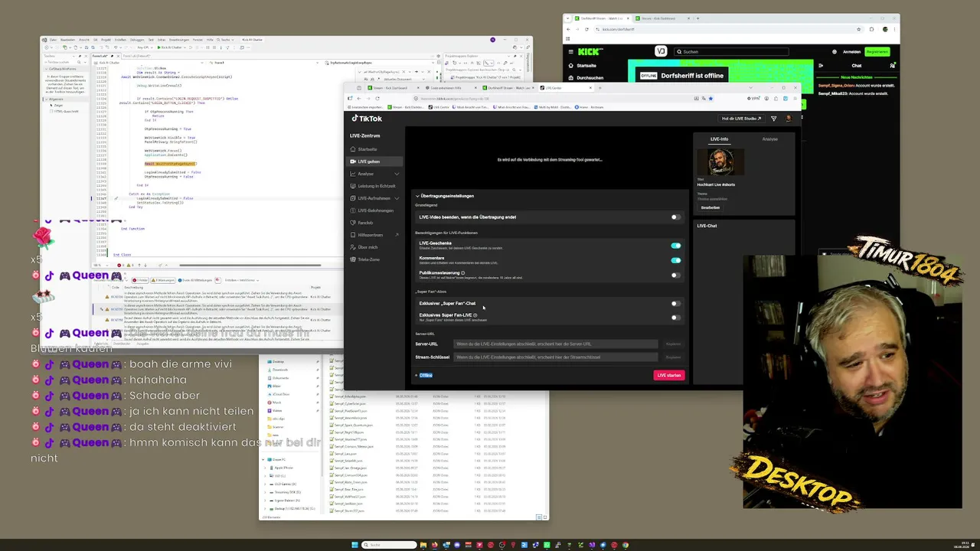
Task: Collapse the Übertragungseinstellungen section
Action: tap(417, 196)
